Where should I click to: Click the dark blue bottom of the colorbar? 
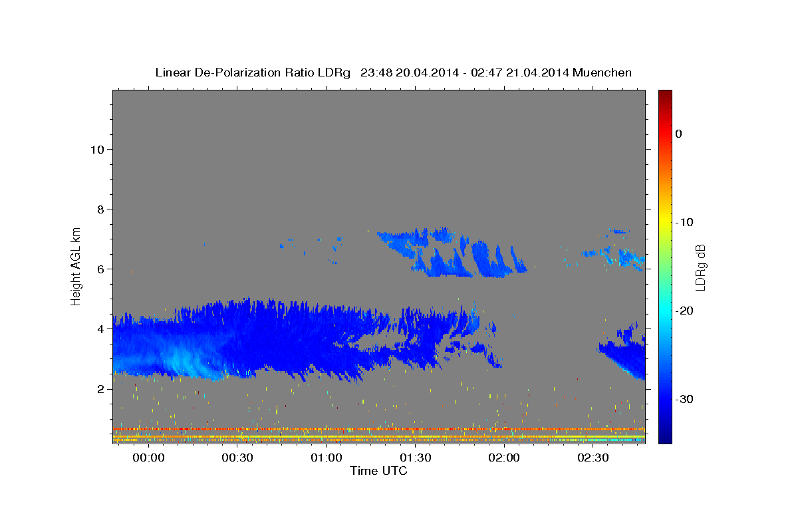tap(665, 436)
